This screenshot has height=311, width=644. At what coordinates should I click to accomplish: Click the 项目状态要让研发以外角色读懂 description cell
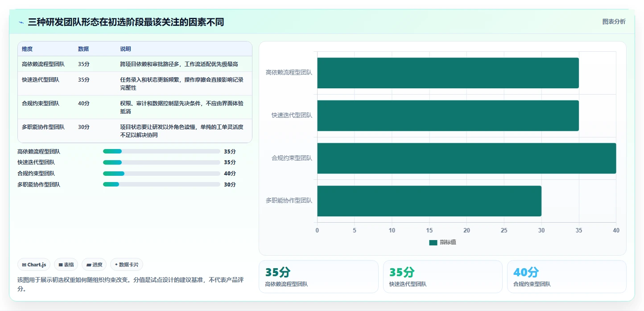pyautogui.click(x=182, y=131)
